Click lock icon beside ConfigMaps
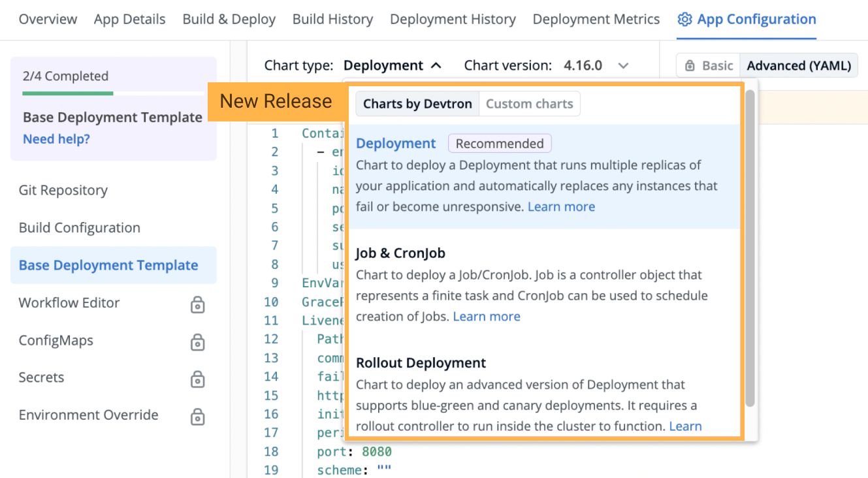Image resolution: width=868 pixels, height=478 pixels. click(197, 342)
